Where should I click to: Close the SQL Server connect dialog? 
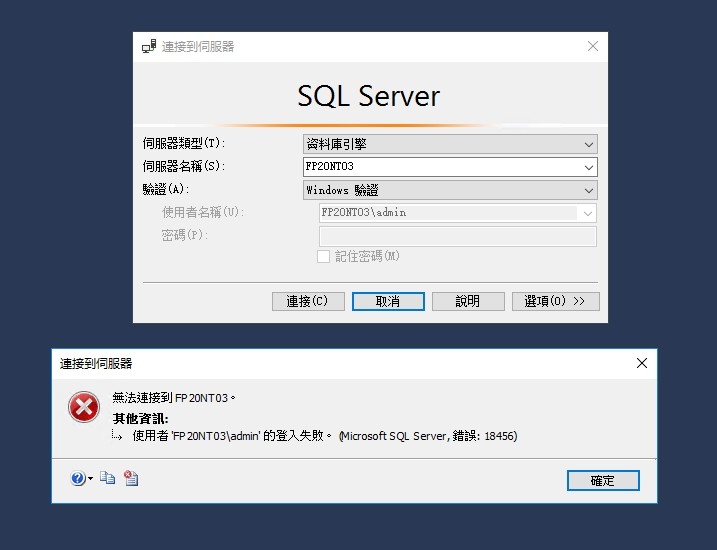click(593, 46)
